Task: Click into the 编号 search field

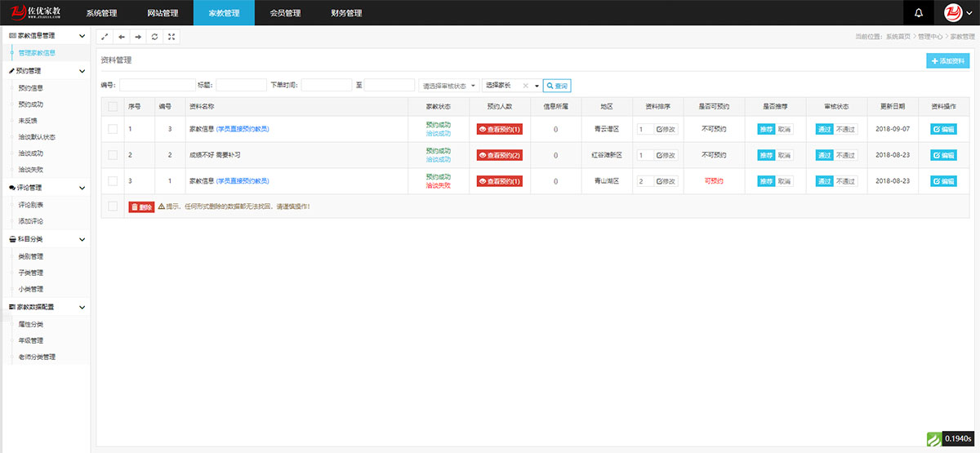Action: click(x=157, y=85)
